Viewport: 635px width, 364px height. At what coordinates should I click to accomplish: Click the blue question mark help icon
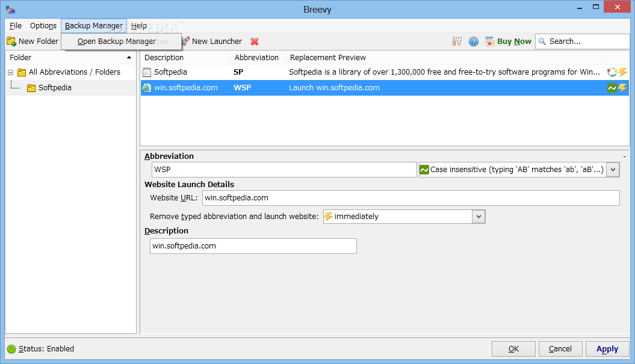pyautogui.click(x=474, y=42)
